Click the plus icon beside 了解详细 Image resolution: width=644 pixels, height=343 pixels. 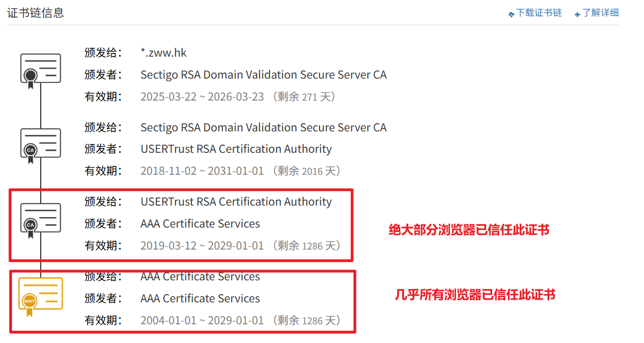coord(577,14)
